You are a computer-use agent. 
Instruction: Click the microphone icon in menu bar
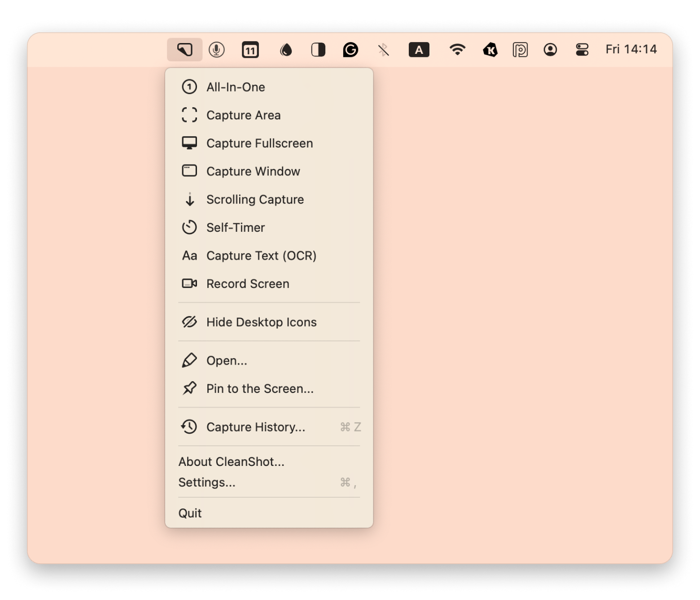click(217, 49)
